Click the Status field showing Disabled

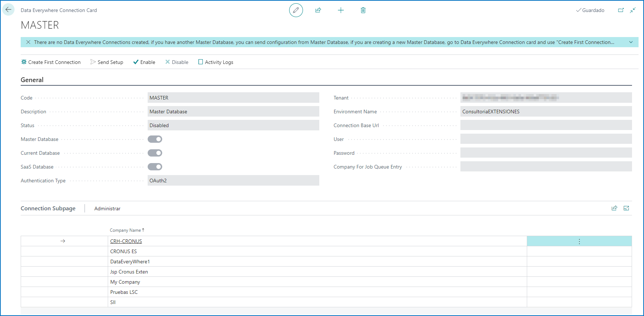[233, 125]
